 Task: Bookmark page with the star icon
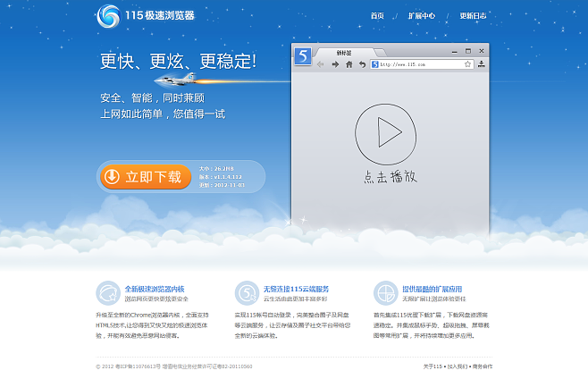[x=467, y=64]
